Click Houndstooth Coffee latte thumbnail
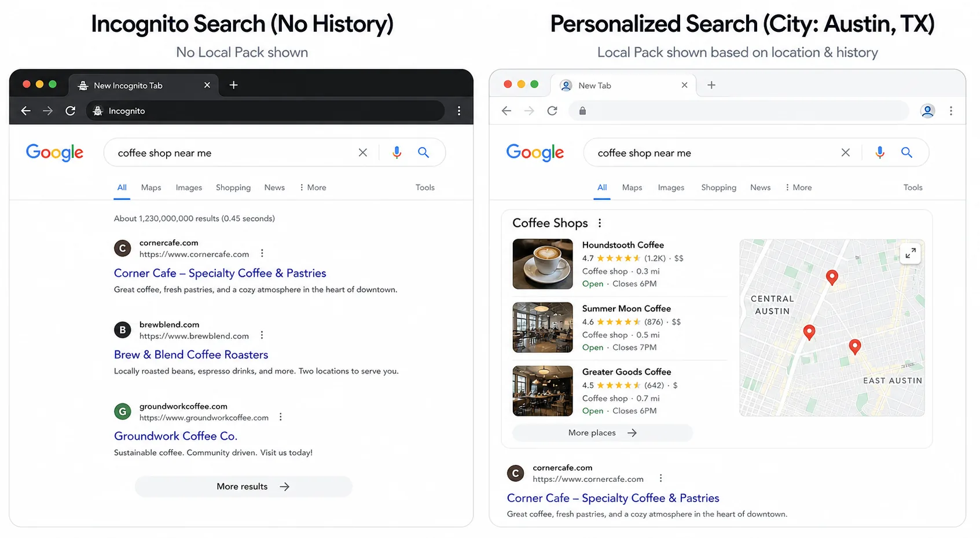This screenshot has height=538, width=980. pyautogui.click(x=542, y=264)
